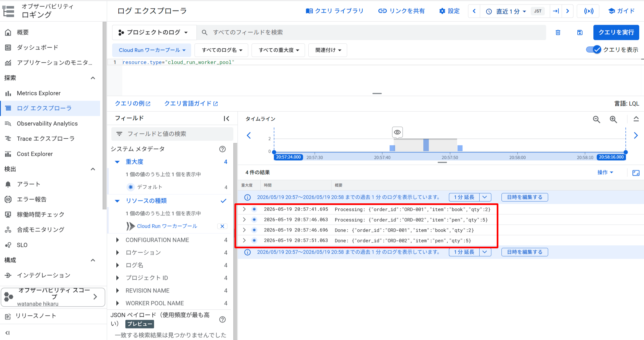Collapse the 探索 sidebar section
Screen dimensions: 644x340
93,78
